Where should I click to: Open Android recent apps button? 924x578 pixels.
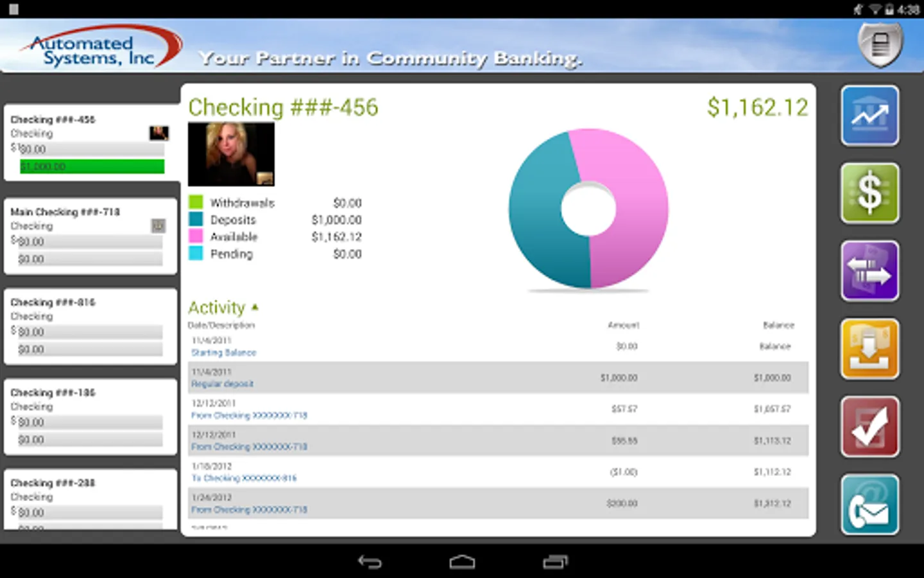[555, 562]
